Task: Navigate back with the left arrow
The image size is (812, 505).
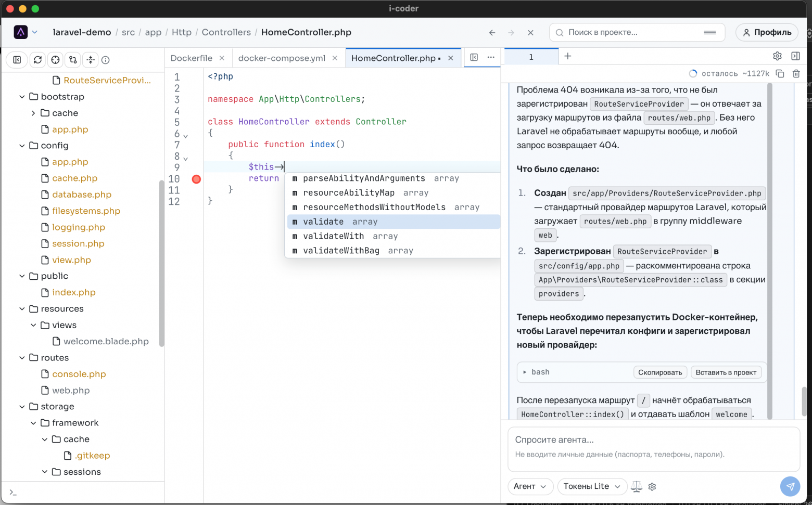Action: pos(492,32)
